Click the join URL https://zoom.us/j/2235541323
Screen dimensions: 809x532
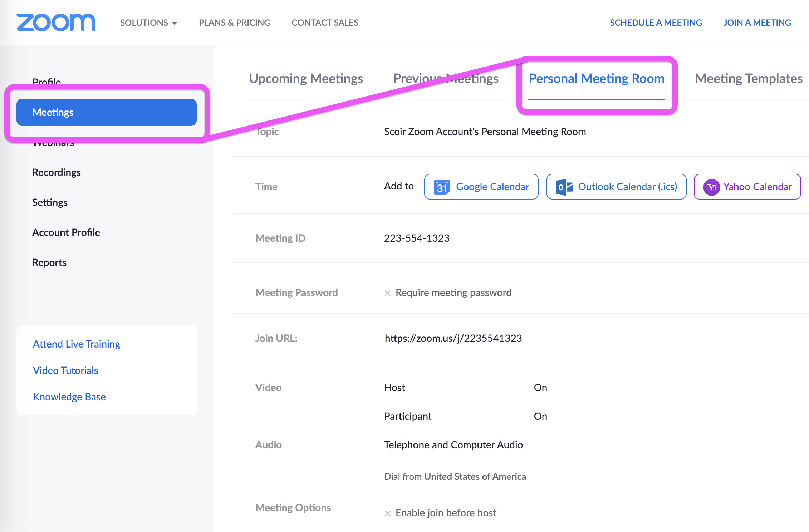point(453,338)
